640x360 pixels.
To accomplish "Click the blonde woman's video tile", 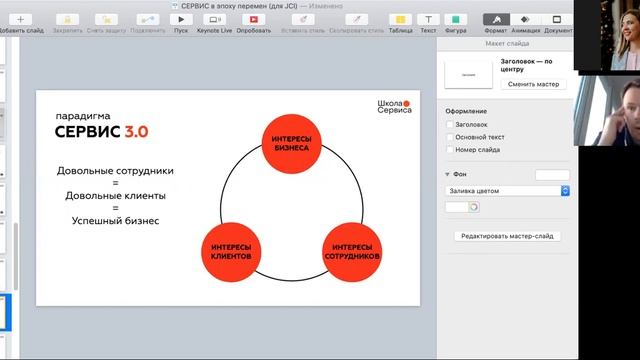I will click(x=607, y=35).
